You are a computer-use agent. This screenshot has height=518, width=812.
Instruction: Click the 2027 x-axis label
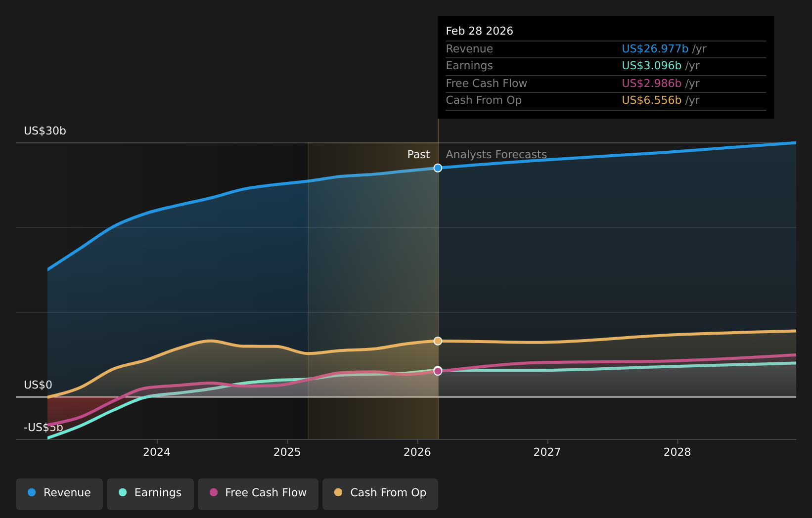[547, 452]
